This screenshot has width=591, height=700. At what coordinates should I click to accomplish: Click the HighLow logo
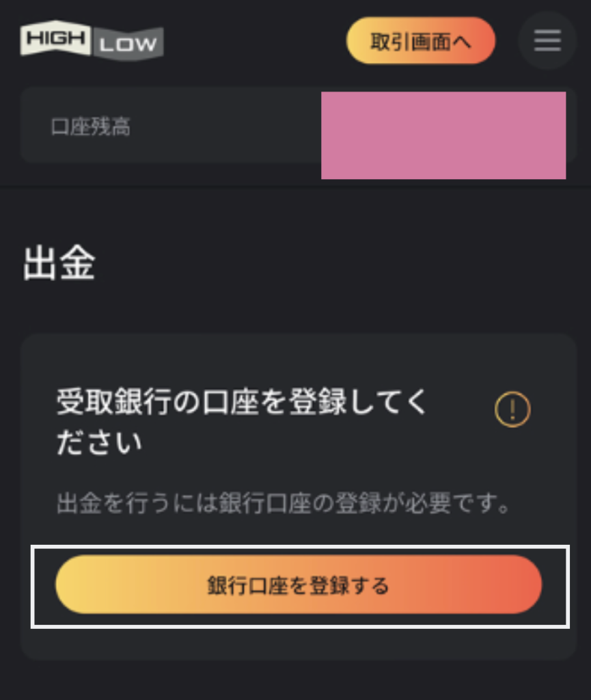click(92, 41)
